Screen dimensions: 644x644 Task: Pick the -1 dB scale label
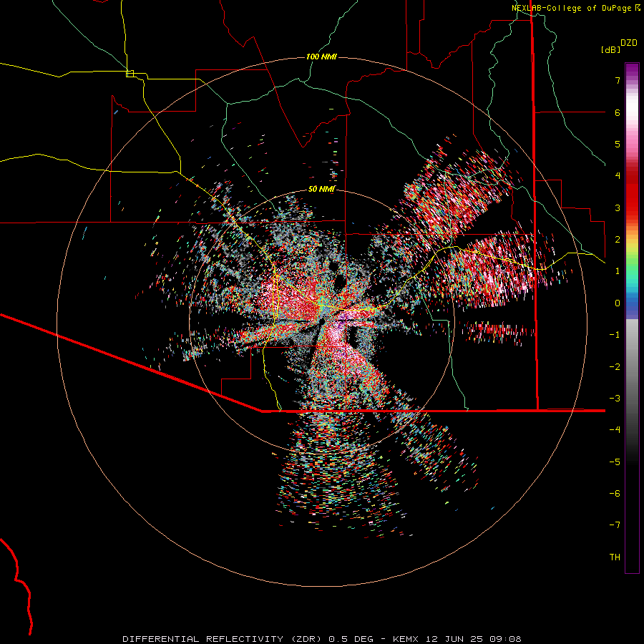[x=615, y=335]
